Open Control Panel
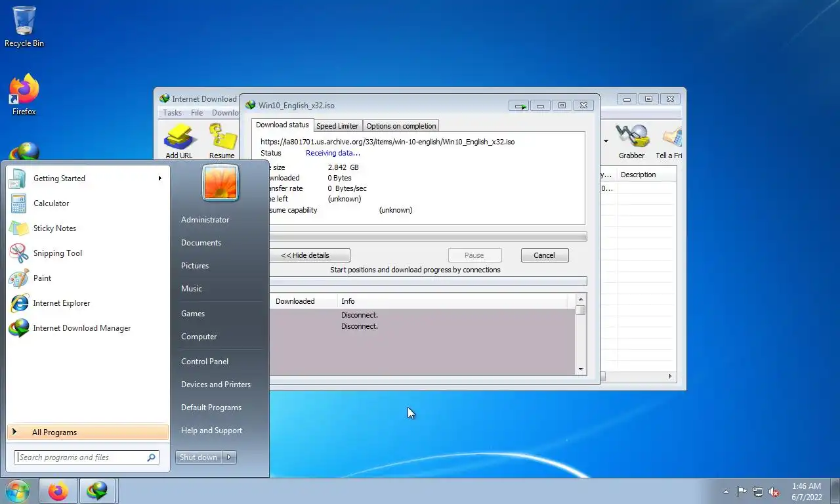840x504 pixels. tap(205, 362)
